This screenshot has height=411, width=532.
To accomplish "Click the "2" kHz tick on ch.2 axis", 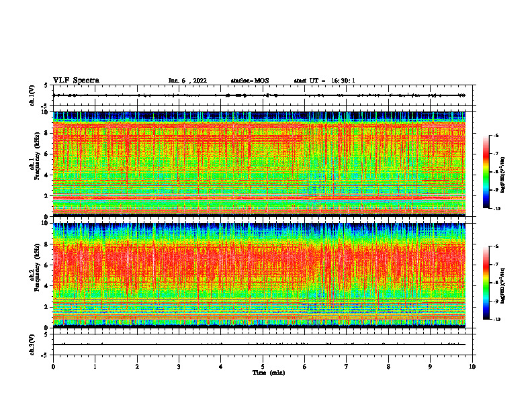I will point(46,307).
